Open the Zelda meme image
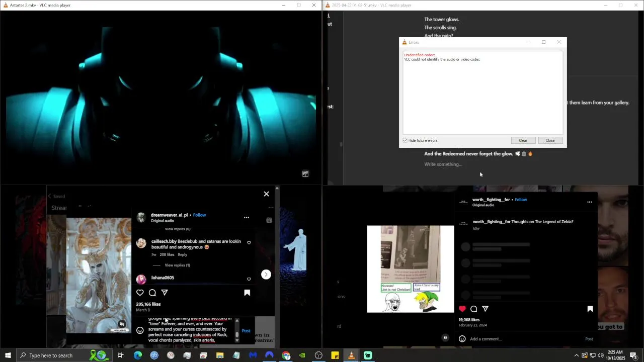This screenshot has height=362, width=644. [411, 269]
